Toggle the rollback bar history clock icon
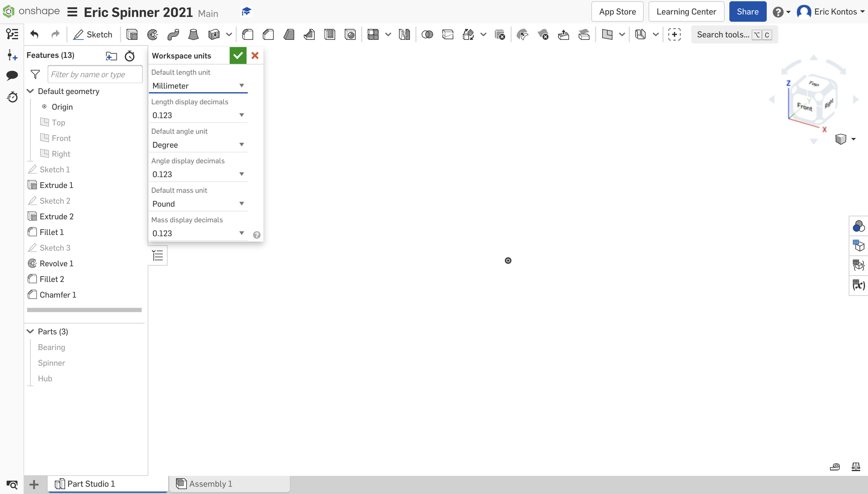The width and height of the screenshot is (868, 494). point(129,56)
